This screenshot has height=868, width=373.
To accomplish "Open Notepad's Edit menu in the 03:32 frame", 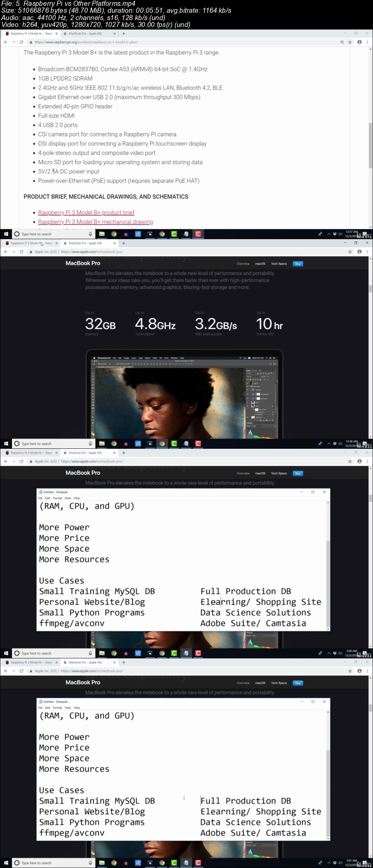I will 48,498.
